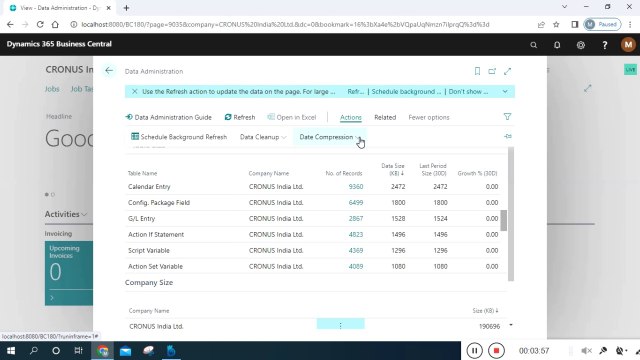Open the Paused profile button
This screenshot has width=640, height=360.
coord(602,24)
